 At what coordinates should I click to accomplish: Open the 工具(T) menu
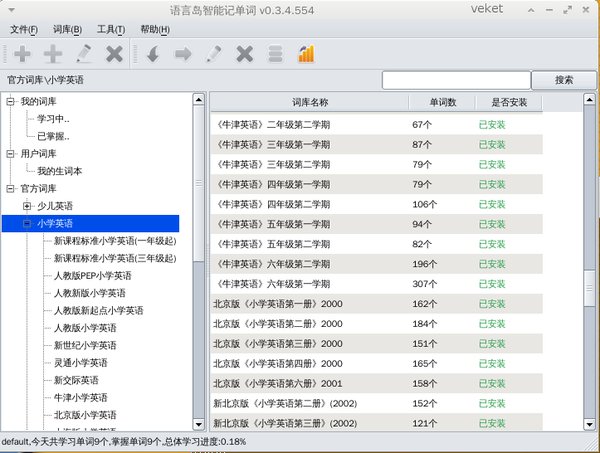tap(111, 29)
